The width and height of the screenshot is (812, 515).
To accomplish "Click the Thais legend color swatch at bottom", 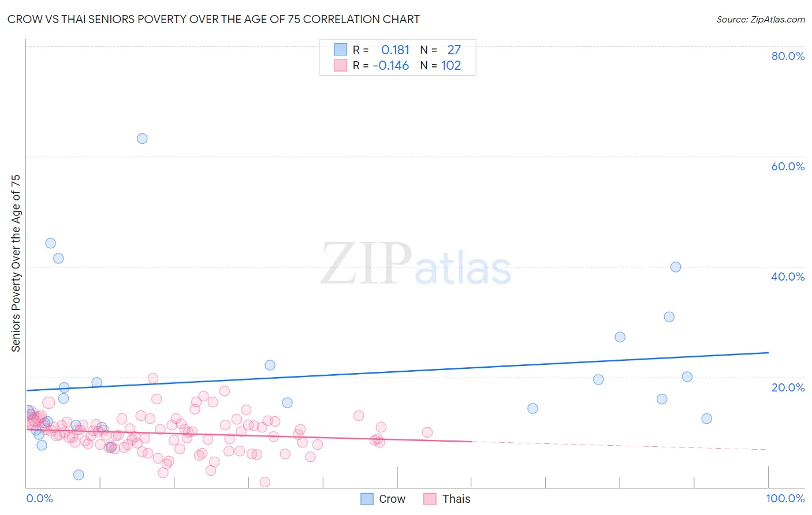I will [x=430, y=499].
